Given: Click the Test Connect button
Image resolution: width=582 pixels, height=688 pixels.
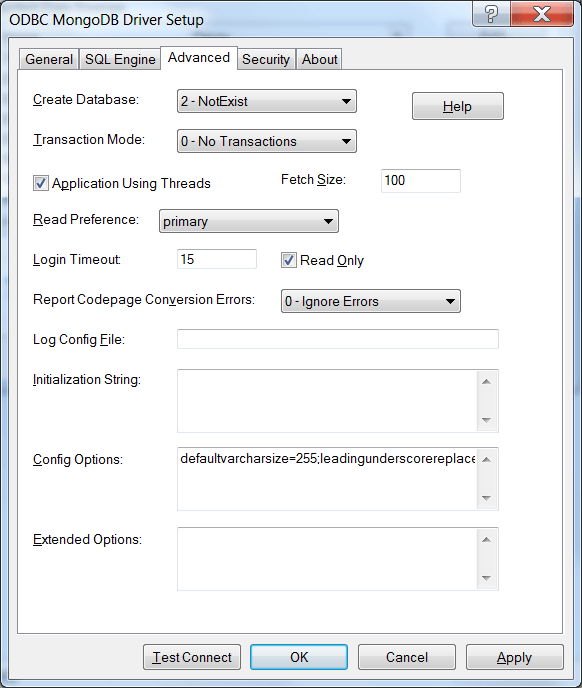Looking at the screenshot, I should (192, 657).
